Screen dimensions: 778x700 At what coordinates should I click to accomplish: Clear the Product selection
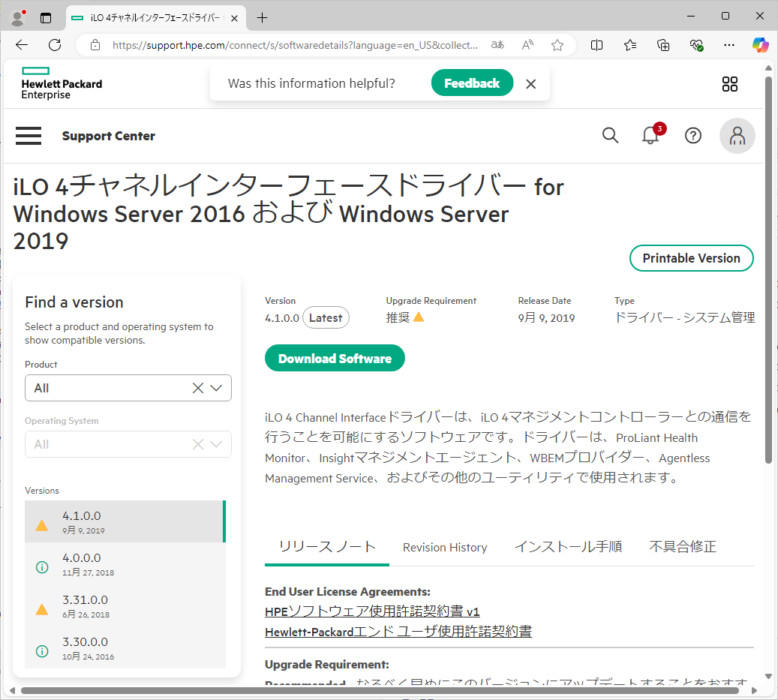coord(198,388)
